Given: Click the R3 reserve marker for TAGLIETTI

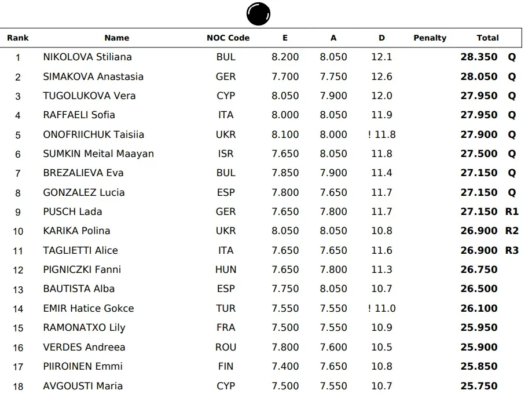Looking at the screenshot, I should (x=512, y=250).
